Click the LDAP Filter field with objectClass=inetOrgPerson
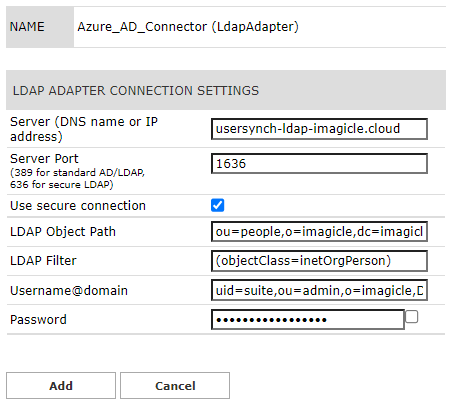Viewport: 451px width, 404px height. click(x=319, y=261)
